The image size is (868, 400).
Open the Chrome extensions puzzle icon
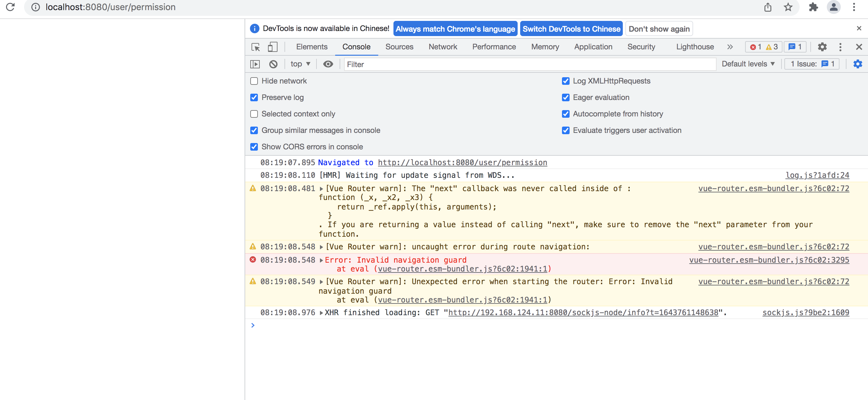(814, 7)
